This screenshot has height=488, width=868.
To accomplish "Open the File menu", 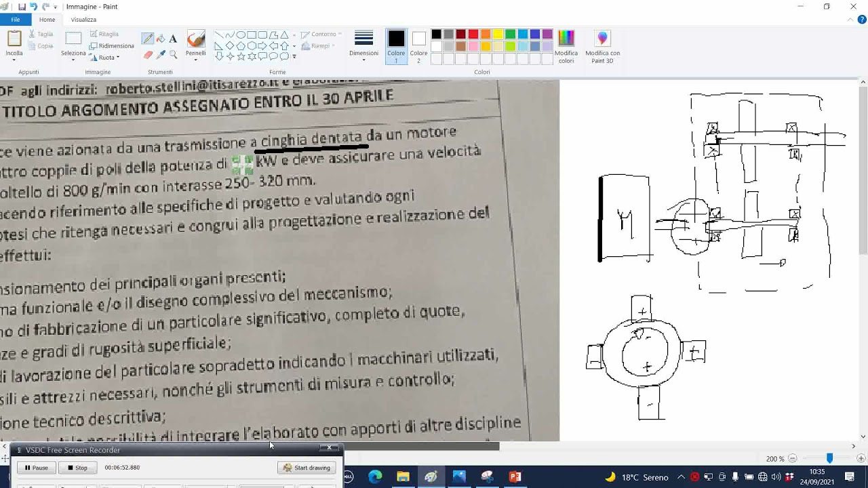I will pos(15,20).
